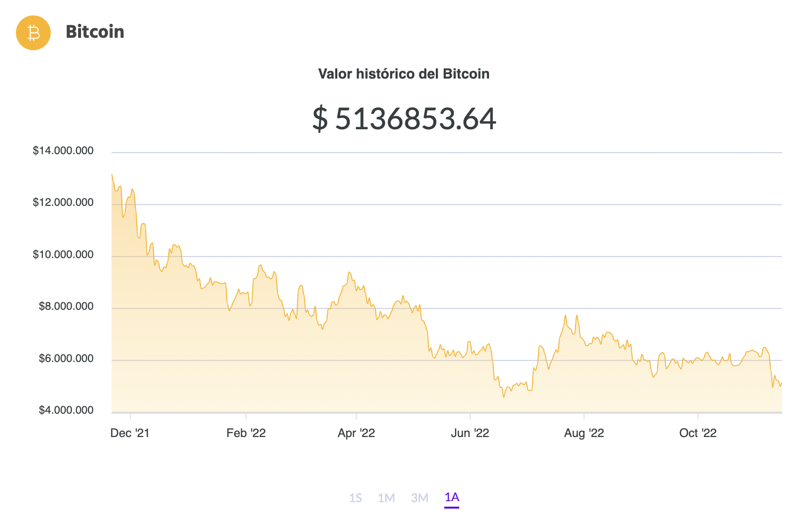The width and height of the screenshot is (795, 532).
Task: Select the 1S time range tab
Action: (355, 498)
